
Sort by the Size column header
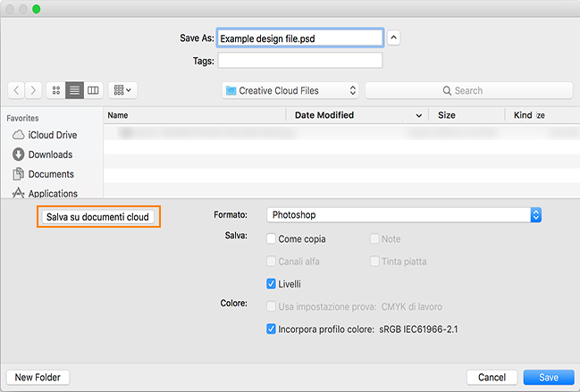447,115
